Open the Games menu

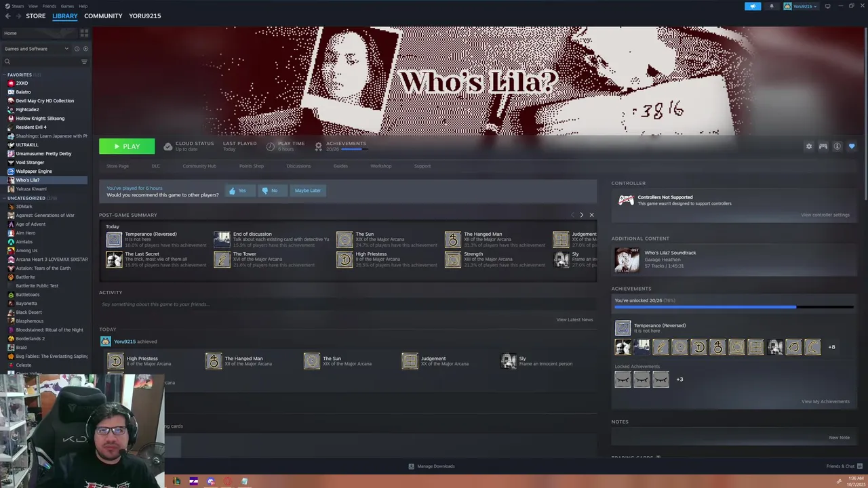[x=67, y=6]
